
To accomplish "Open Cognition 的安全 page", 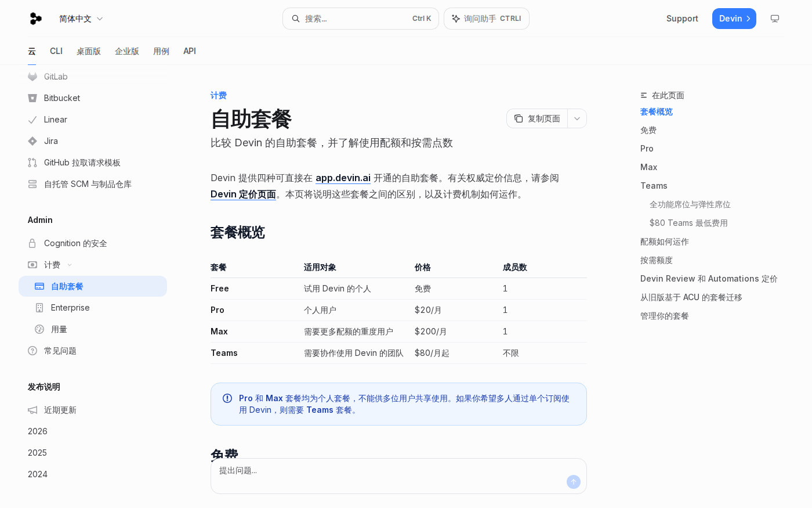I will tap(93, 243).
